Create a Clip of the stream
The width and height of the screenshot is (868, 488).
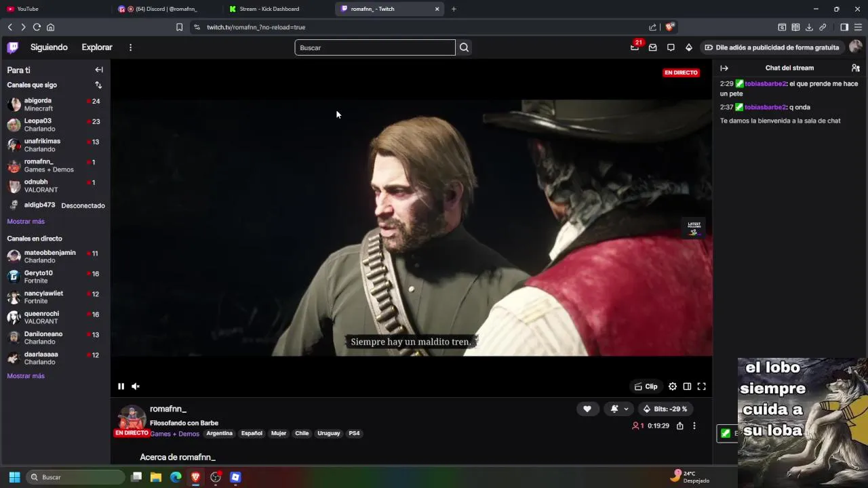click(x=646, y=386)
